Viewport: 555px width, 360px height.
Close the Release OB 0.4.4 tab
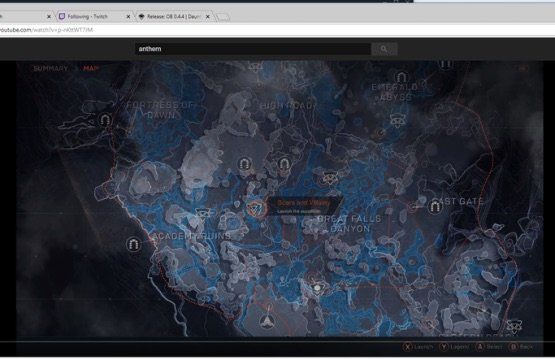click(x=208, y=16)
